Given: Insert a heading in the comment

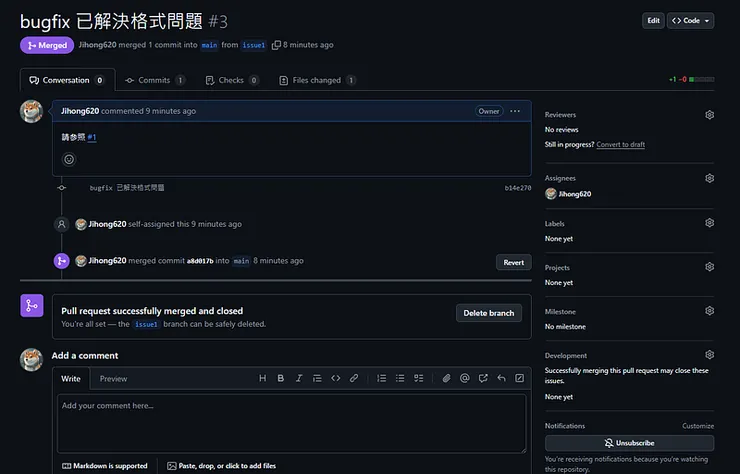Looking at the screenshot, I should 262,378.
